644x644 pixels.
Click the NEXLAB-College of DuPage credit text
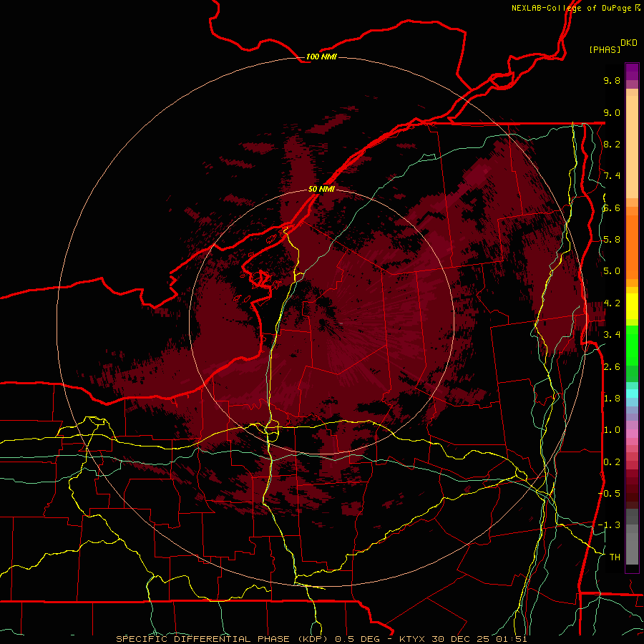click(x=572, y=8)
